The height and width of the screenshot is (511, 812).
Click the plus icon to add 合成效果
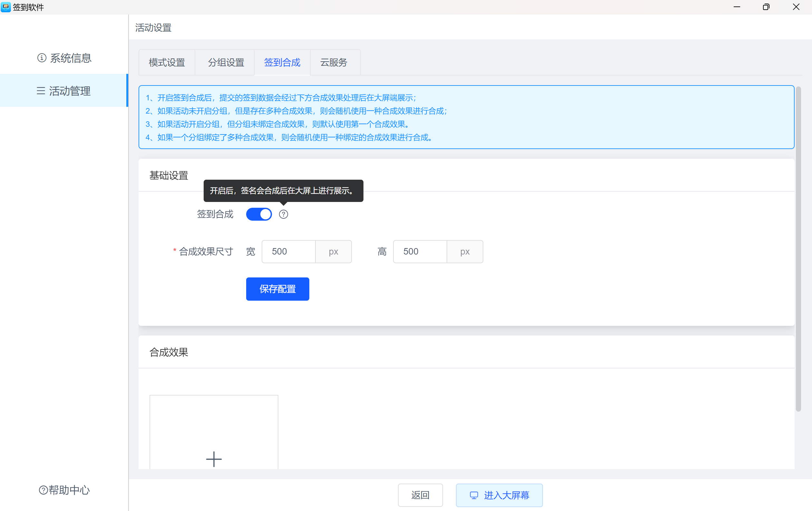point(213,459)
